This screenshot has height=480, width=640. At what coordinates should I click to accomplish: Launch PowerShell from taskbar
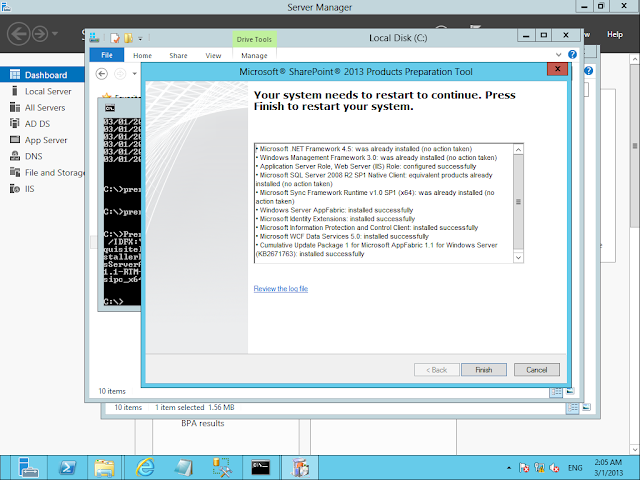[x=67, y=468]
